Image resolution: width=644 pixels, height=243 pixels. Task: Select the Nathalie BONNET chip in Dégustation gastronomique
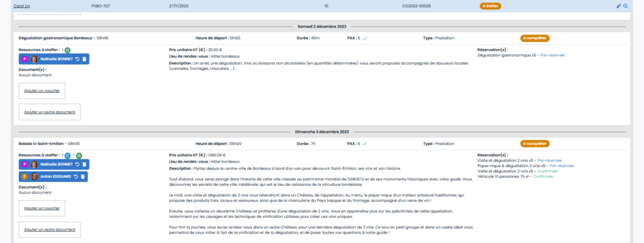tap(54, 59)
